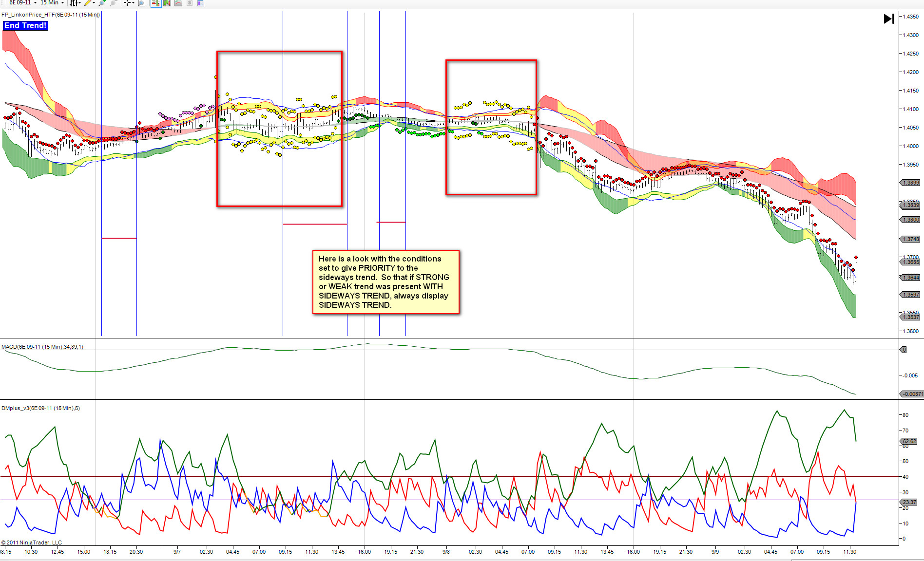
Task: Click the 15:00 time axis label
Action: [x=84, y=552]
